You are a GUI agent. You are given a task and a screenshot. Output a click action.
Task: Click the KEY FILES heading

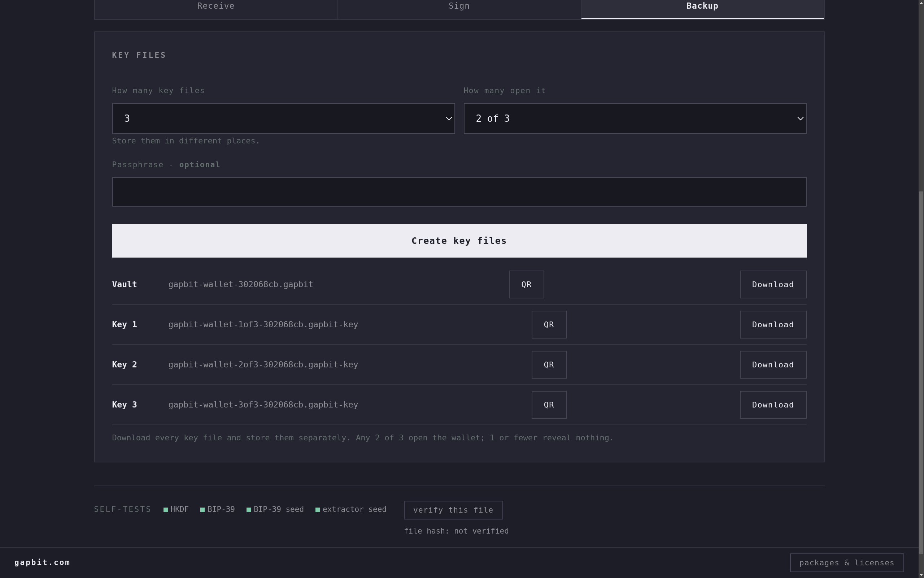(x=139, y=55)
